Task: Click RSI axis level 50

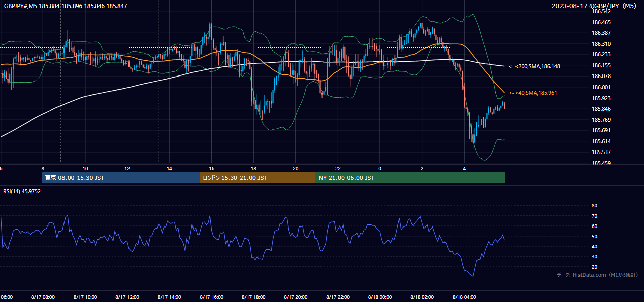Action: click(x=594, y=236)
